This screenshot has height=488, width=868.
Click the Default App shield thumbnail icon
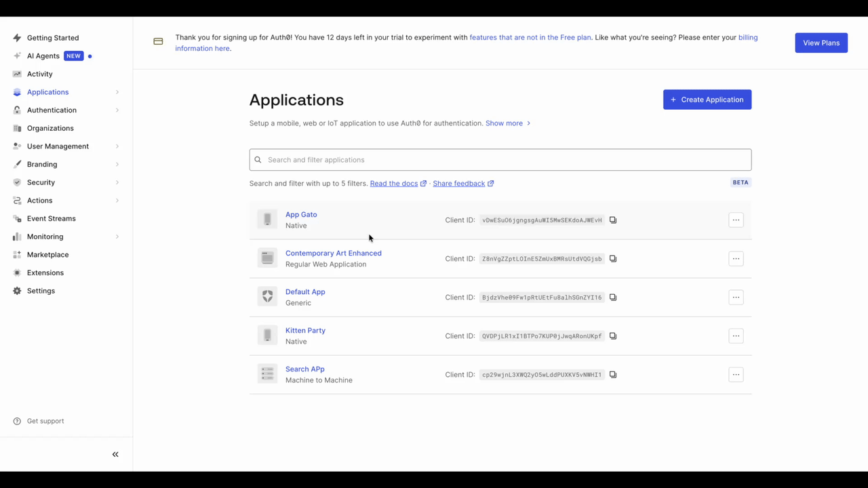tap(267, 297)
